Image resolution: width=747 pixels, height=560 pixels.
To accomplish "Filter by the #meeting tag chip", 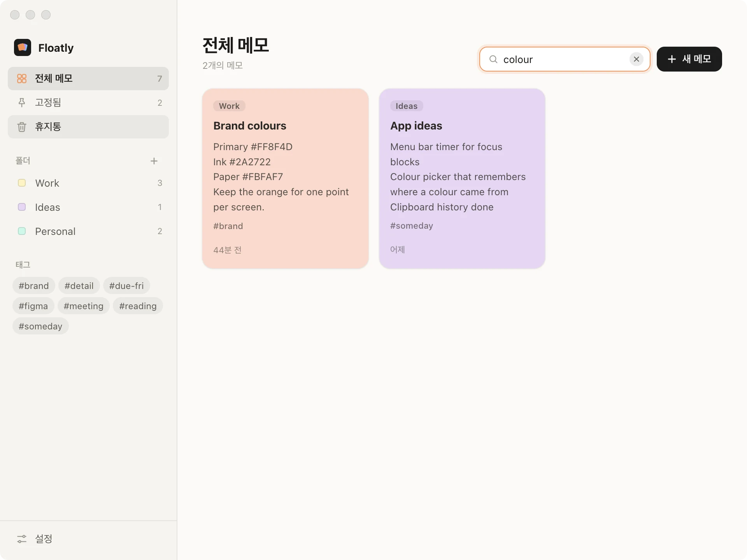I will pos(84,306).
